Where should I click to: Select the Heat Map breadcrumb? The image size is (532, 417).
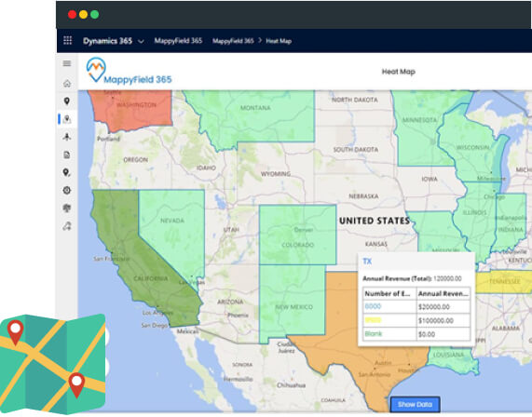click(279, 41)
